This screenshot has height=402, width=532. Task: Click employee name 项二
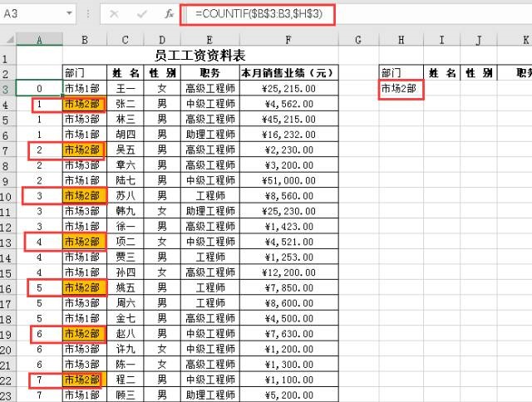pyautogui.click(x=126, y=242)
